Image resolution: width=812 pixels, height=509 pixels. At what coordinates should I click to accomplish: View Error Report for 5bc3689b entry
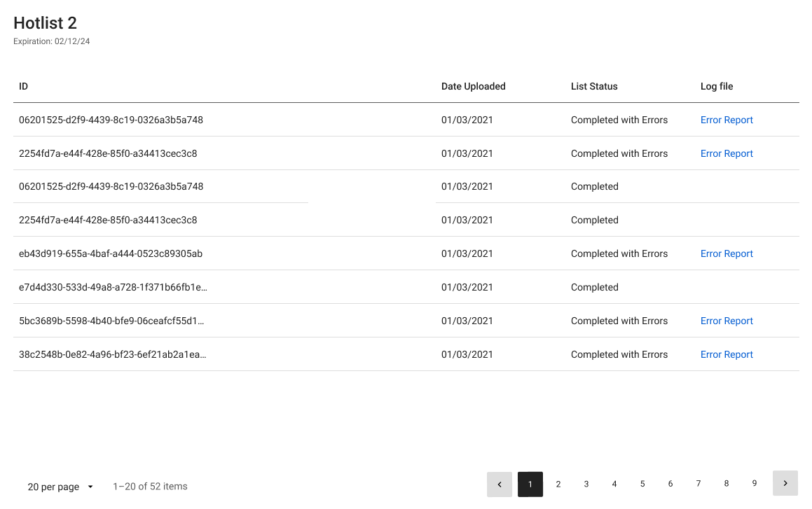point(727,321)
